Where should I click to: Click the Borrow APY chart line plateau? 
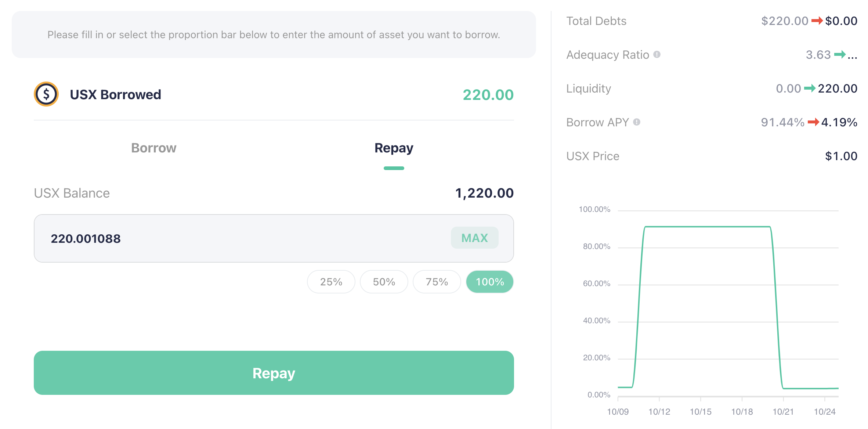[707, 227]
